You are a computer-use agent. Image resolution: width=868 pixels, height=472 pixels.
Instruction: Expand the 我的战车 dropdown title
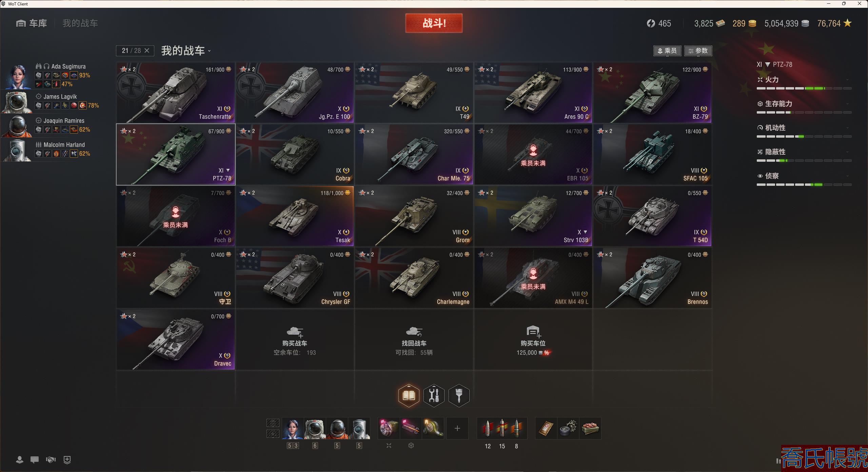[x=186, y=51]
